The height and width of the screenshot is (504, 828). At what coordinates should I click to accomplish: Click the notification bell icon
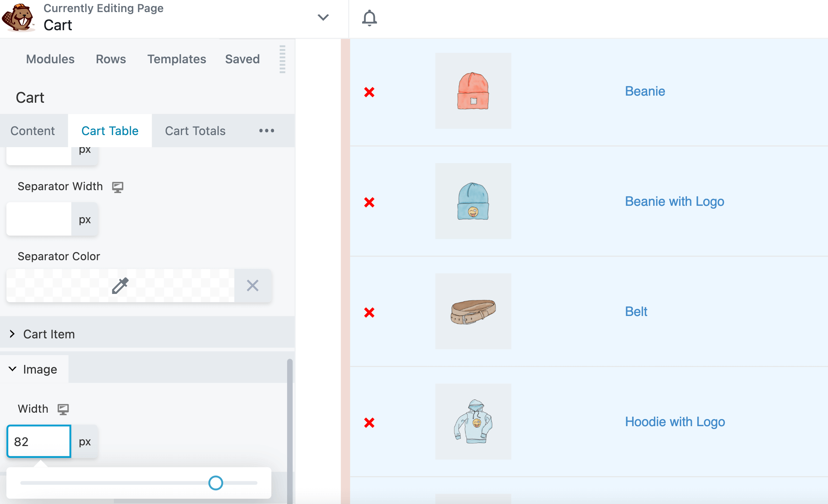(x=370, y=17)
